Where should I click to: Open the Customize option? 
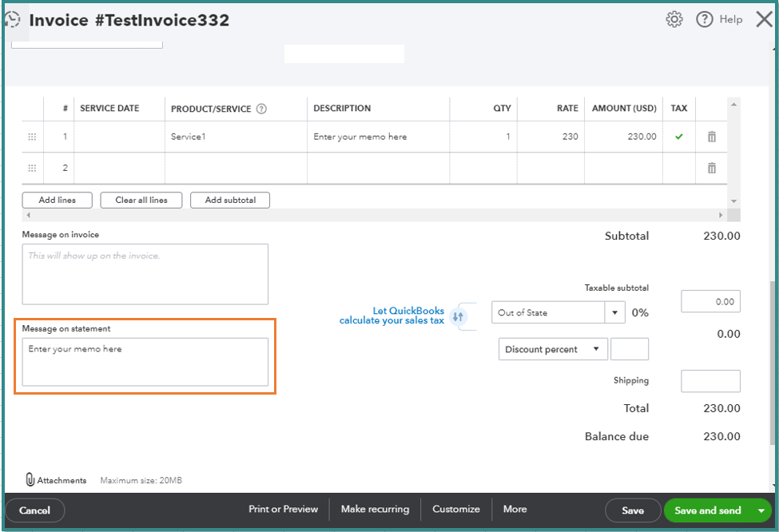pyautogui.click(x=456, y=509)
